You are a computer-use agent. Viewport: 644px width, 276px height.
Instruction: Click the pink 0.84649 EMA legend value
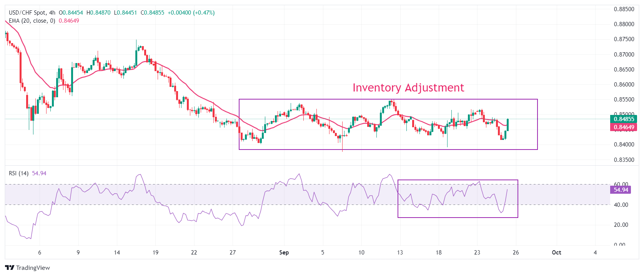coord(69,21)
